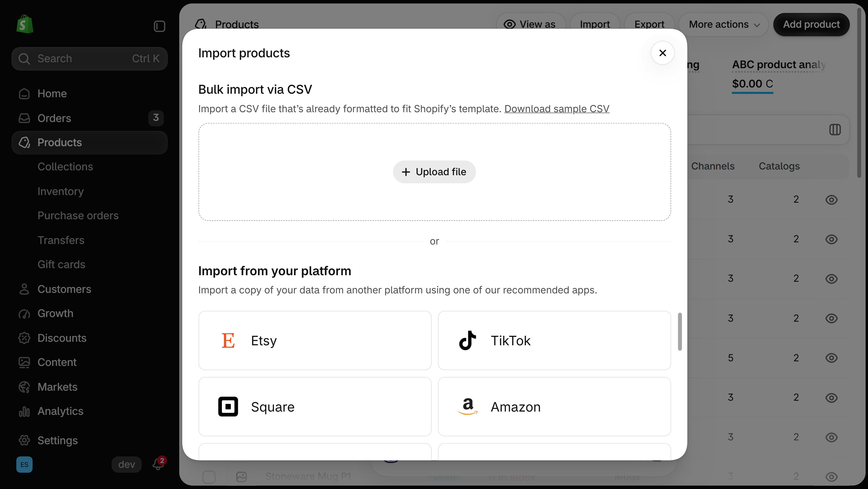
Task: Open the notifications bell
Action: [x=158, y=464]
